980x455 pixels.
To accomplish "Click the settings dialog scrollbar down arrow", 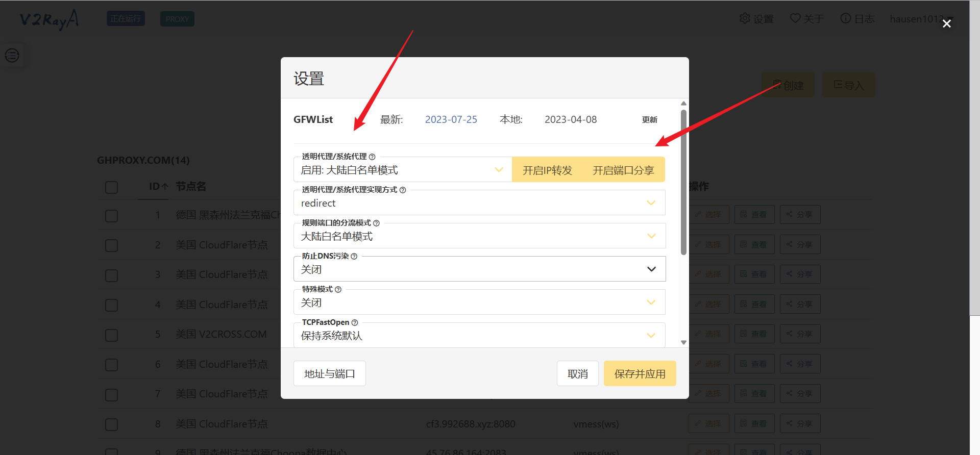I will (x=683, y=343).
